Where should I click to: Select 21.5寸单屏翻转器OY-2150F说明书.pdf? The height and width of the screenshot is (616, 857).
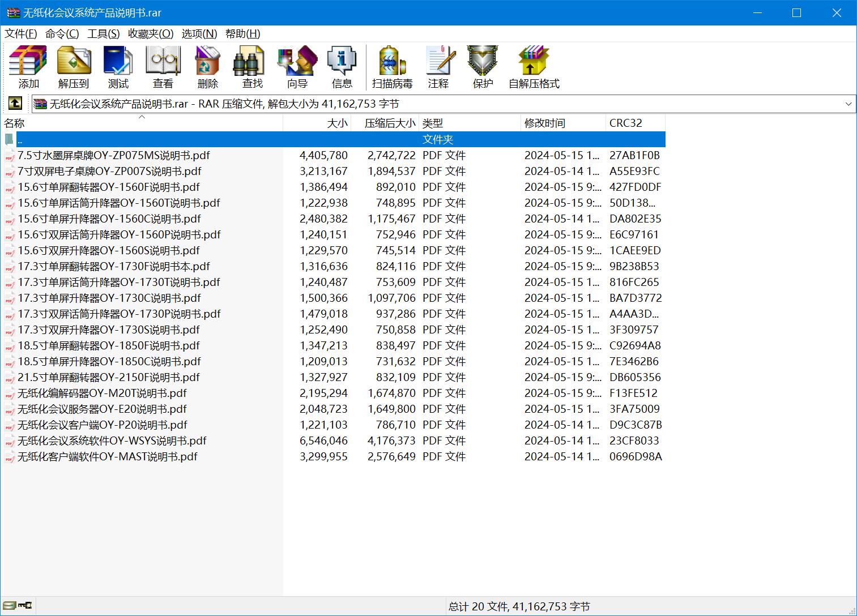tap(333, 377)
